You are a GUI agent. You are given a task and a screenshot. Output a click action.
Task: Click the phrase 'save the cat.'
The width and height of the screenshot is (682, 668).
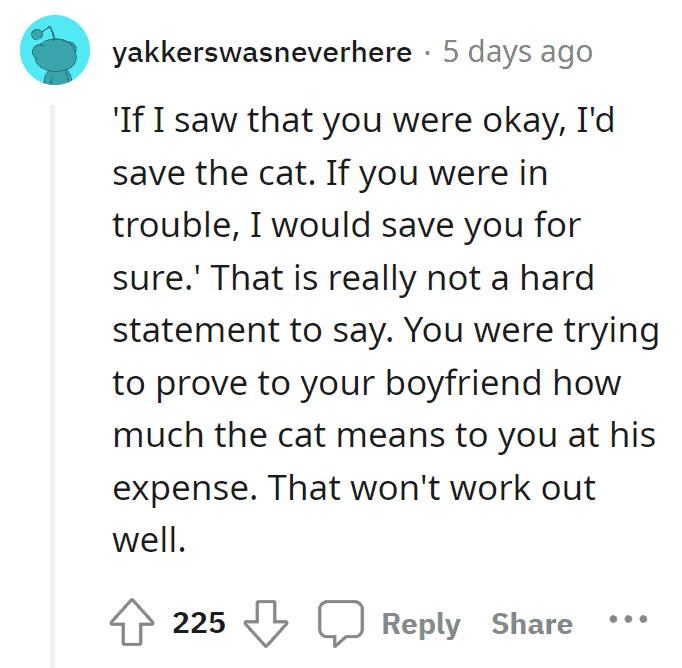[x=214, y=173]
